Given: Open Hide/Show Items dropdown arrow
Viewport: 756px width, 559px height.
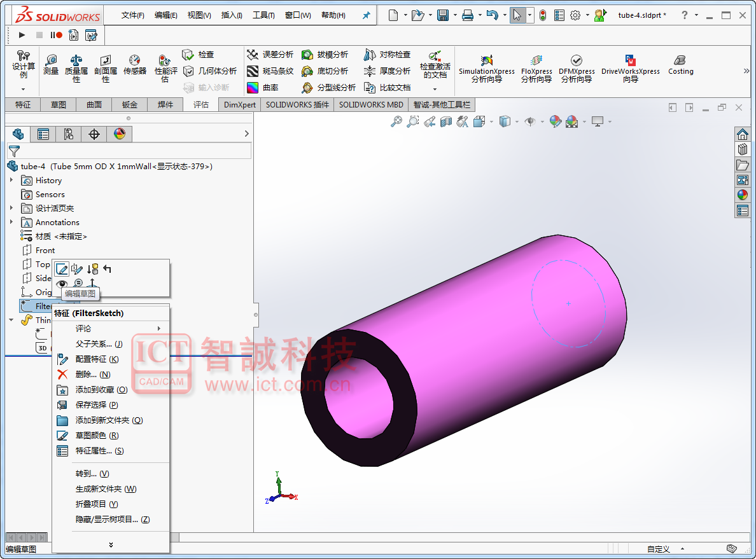Looking at the screenshot, I should tap(542, 121).
